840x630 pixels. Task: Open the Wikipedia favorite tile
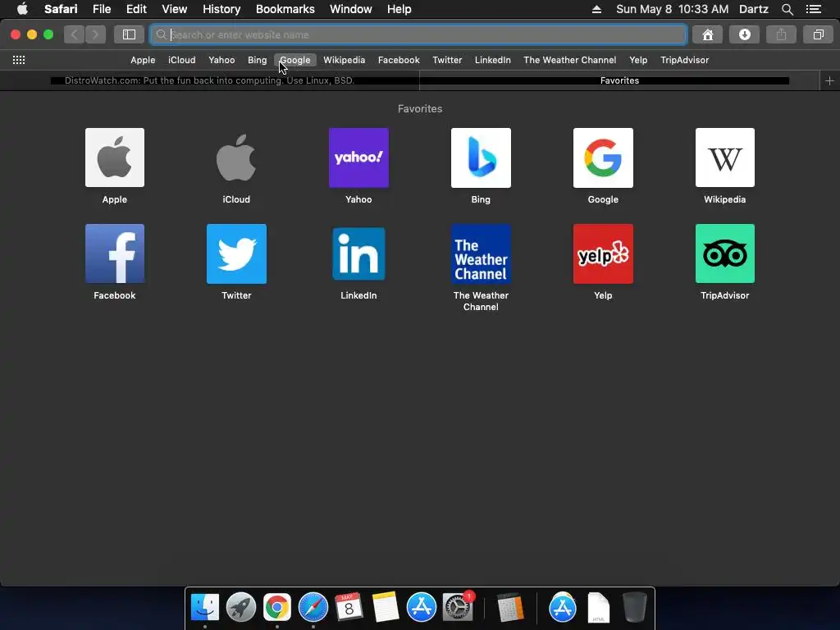(725, 157)
